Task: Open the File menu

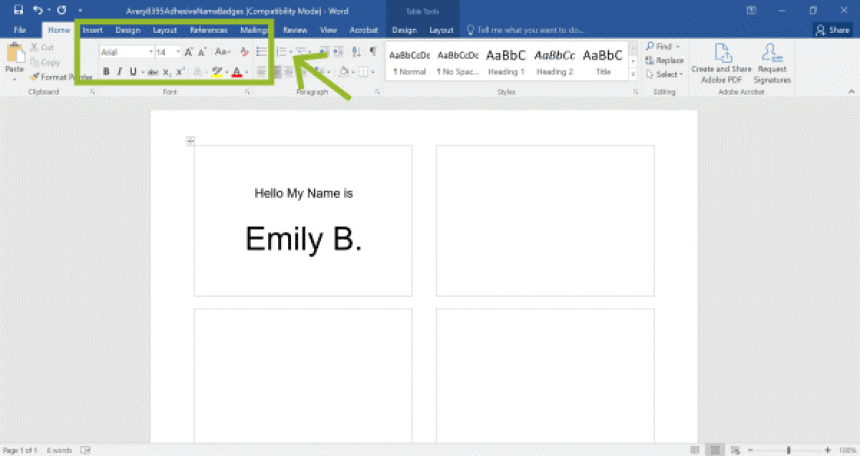Action: (20, 30)
